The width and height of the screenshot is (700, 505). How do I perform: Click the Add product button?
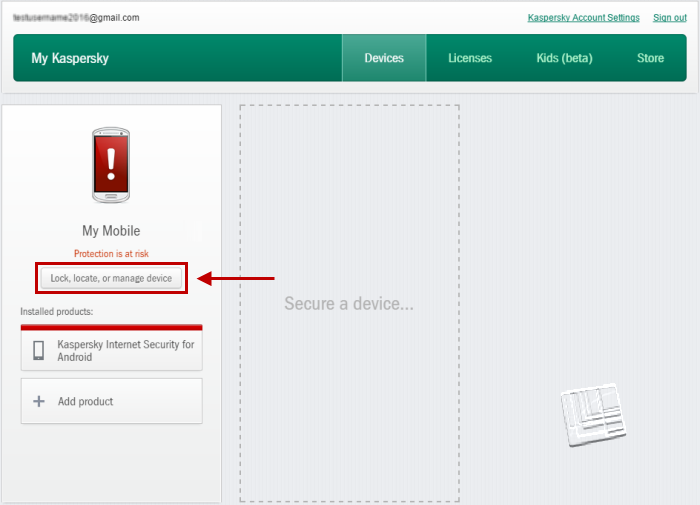(112, 401)
